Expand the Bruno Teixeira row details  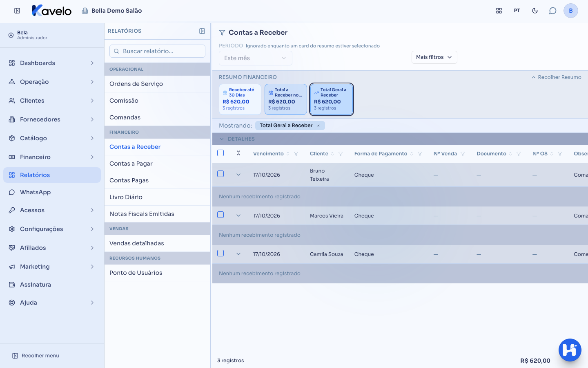click(238, 175)
